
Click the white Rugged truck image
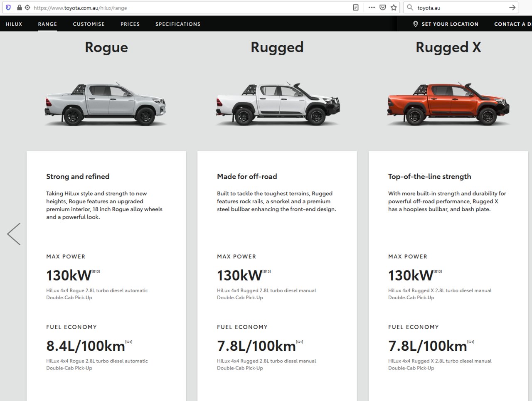point(278,104)
